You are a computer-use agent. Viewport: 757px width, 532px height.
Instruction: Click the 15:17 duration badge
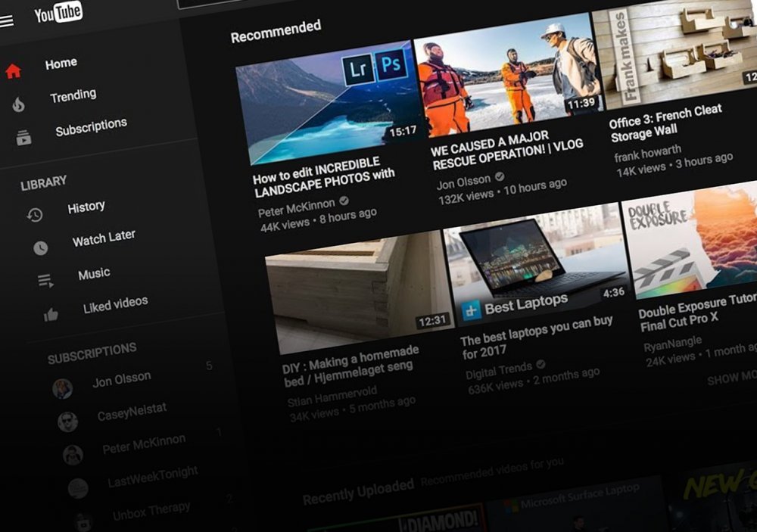coord(403,131)
